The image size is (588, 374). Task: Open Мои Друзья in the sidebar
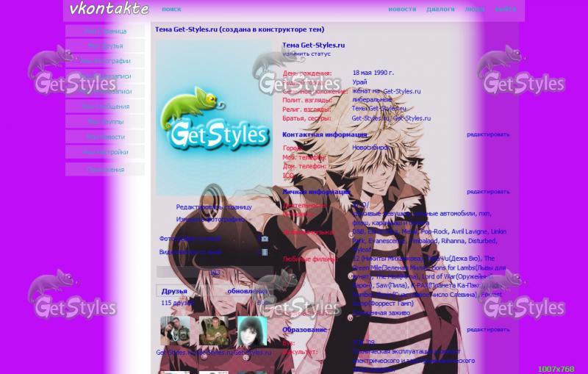(105, 46)
